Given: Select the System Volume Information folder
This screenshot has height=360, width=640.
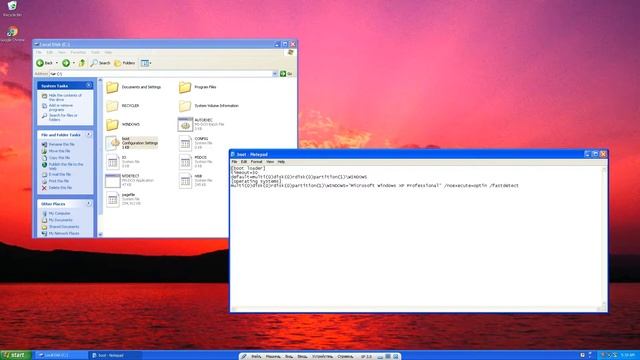Looking at the screenshot, I should [x=209, y=106].
